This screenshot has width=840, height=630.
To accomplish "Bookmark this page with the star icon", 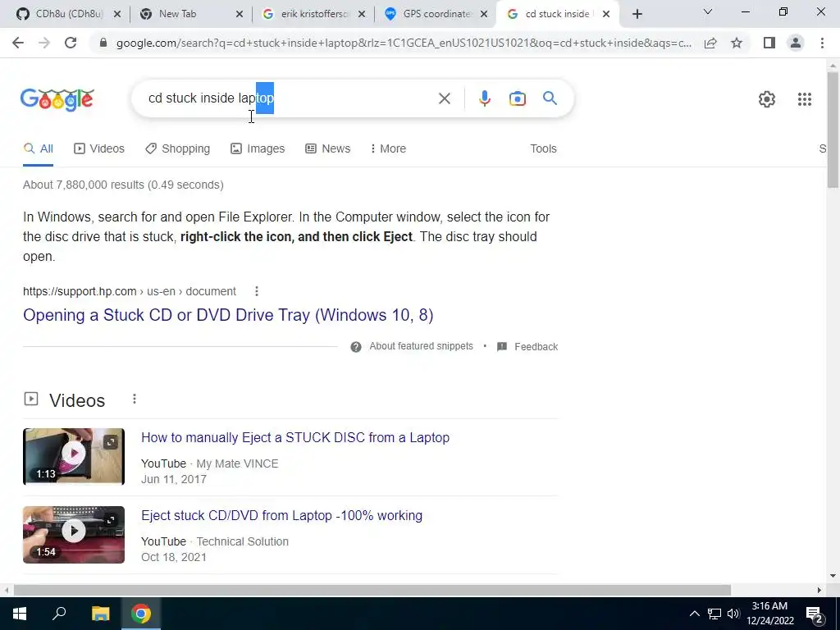I will click(737, 43).
